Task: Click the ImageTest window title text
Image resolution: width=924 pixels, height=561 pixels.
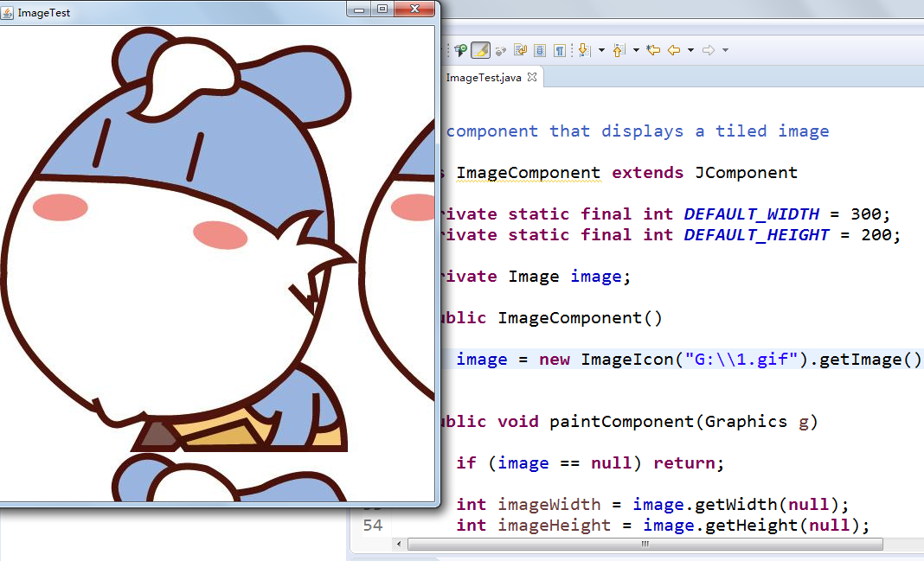Action: click(43, 12)
